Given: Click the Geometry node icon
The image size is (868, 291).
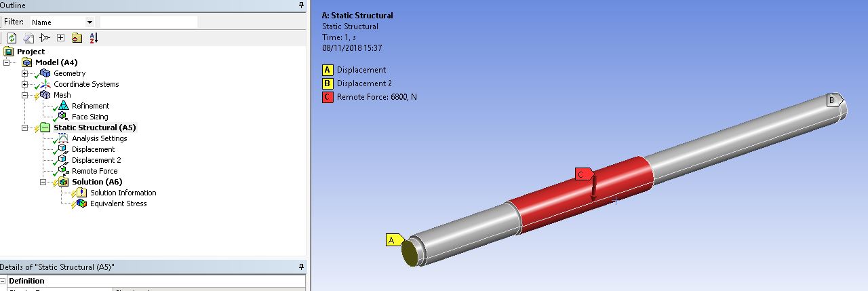Looking at the screenshot, I should pos(45,73).
